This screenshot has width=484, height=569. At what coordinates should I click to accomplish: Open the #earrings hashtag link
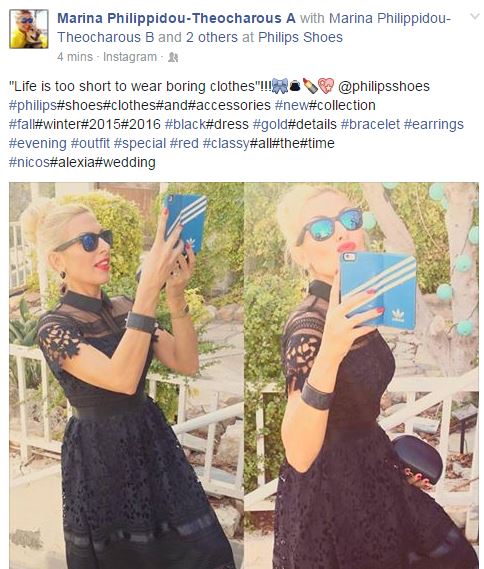(434, 124)
